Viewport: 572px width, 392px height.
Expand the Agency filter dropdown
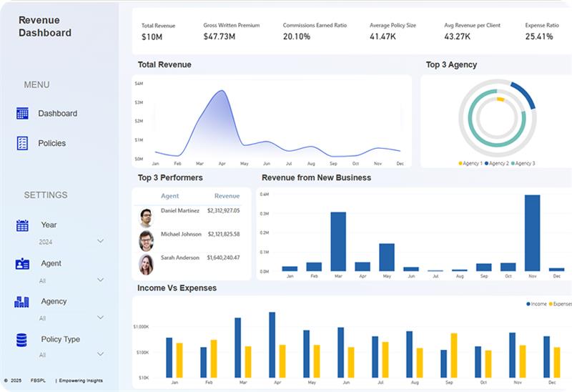[x=100, y=318]
